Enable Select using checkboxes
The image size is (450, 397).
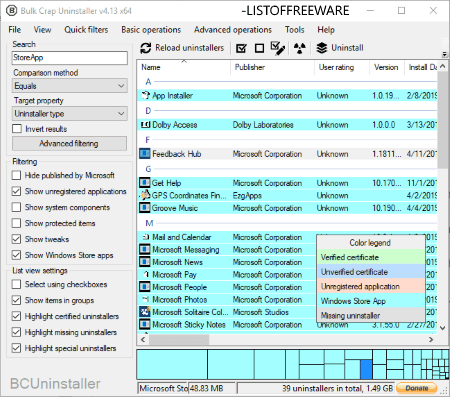[16, 284]
